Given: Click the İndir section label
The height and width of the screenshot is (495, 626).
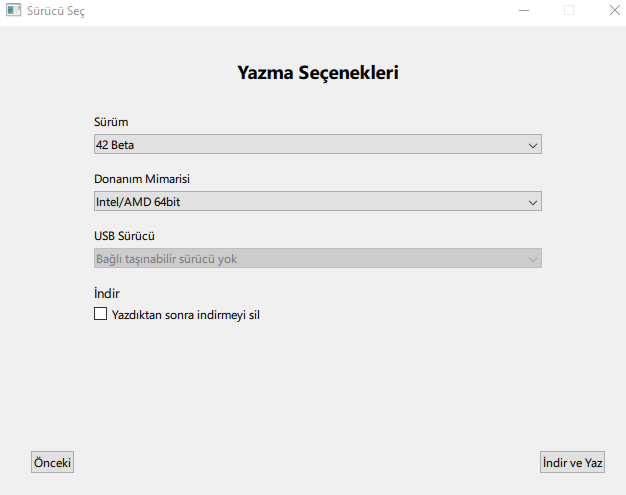Looking at the screenshot, I should click(106, 294).
